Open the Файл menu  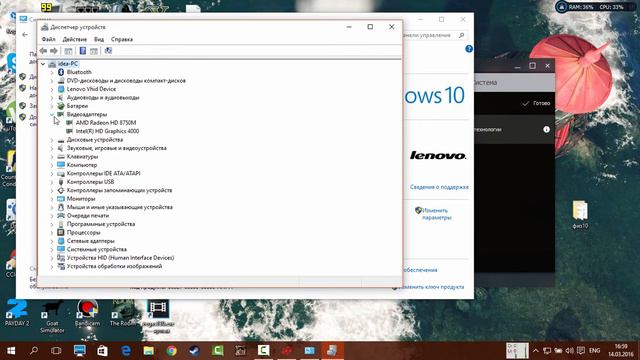click(48, 39)
